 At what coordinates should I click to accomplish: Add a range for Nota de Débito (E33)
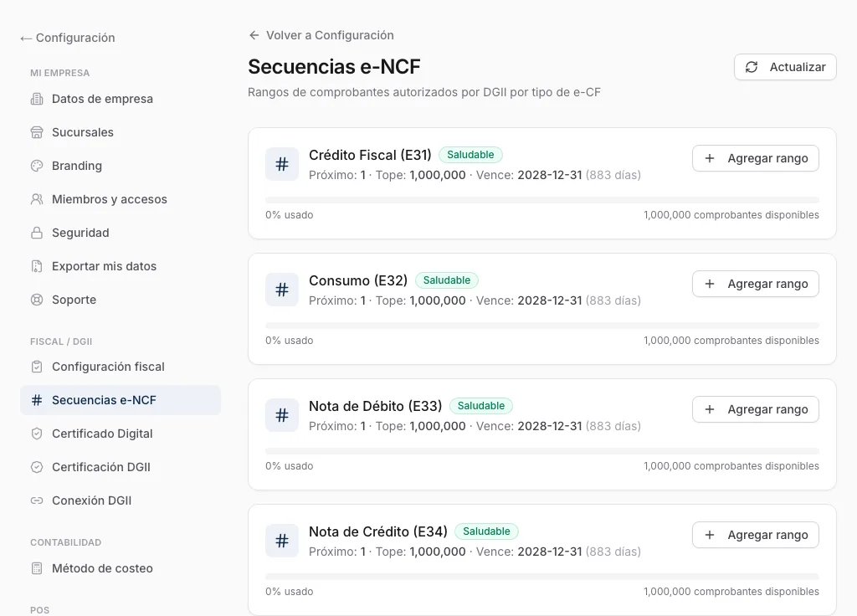[x=756, y=409]
